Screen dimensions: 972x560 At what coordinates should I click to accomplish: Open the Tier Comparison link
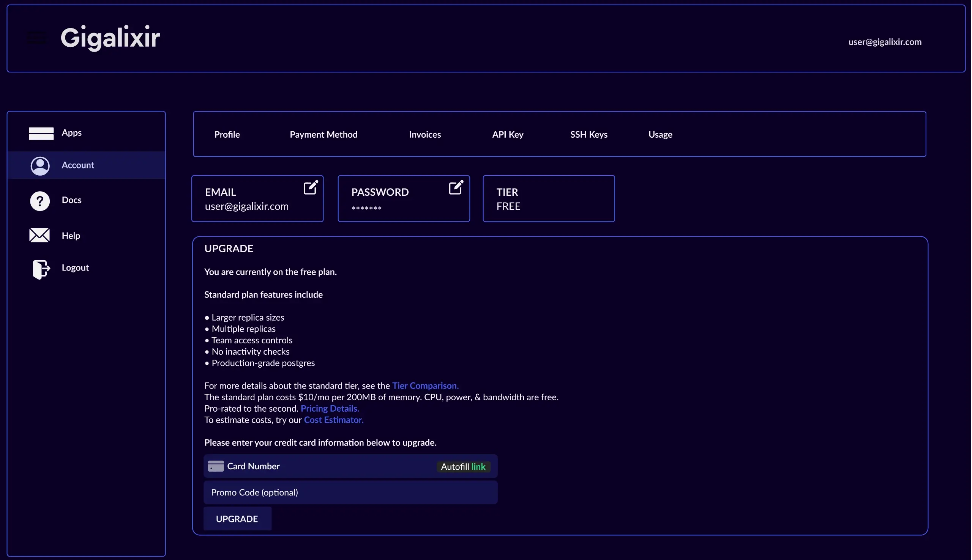pos(425,385)
